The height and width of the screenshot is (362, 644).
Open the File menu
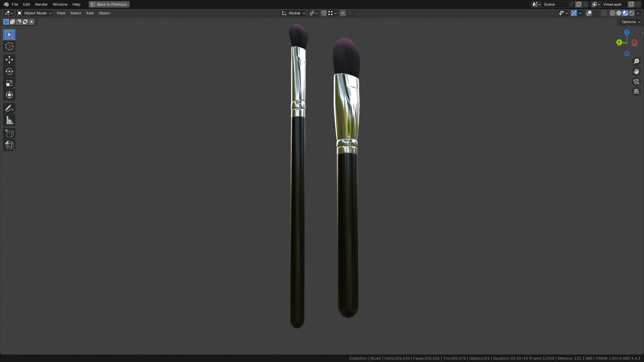[x=15, y=4]
